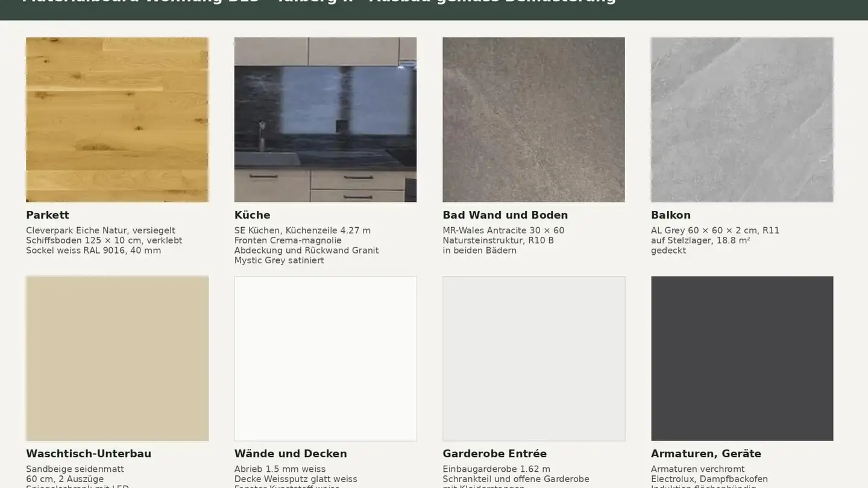Click 'Armaturen verchromt' text
The image size is (868, 488).
pyautogui.click(x=697, y=469)
